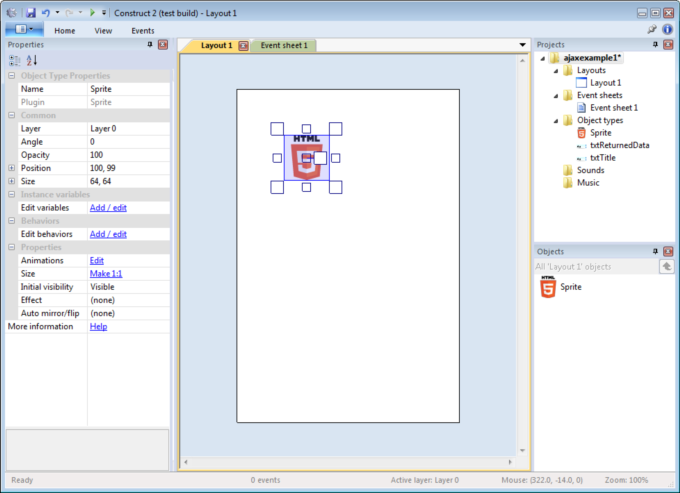Pin the Projects panel

pyautogui.click(x=655, y=44)
